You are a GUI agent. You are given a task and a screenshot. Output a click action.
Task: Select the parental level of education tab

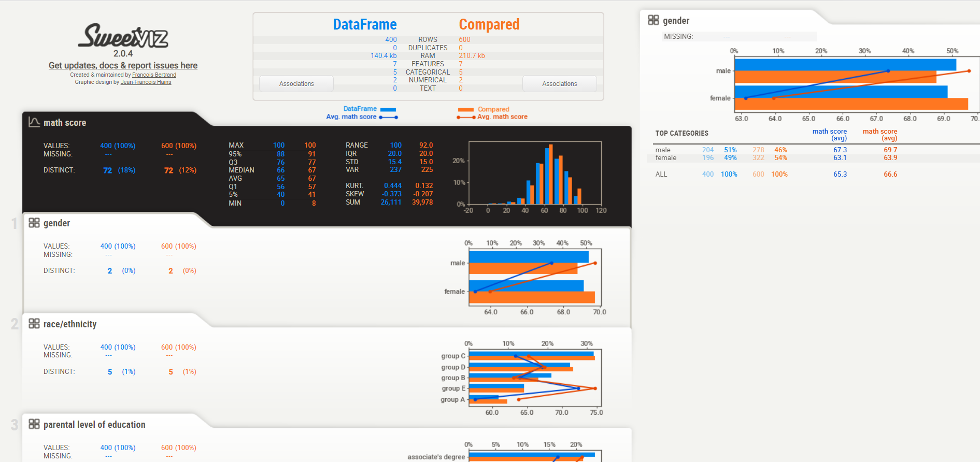[94, 425]
